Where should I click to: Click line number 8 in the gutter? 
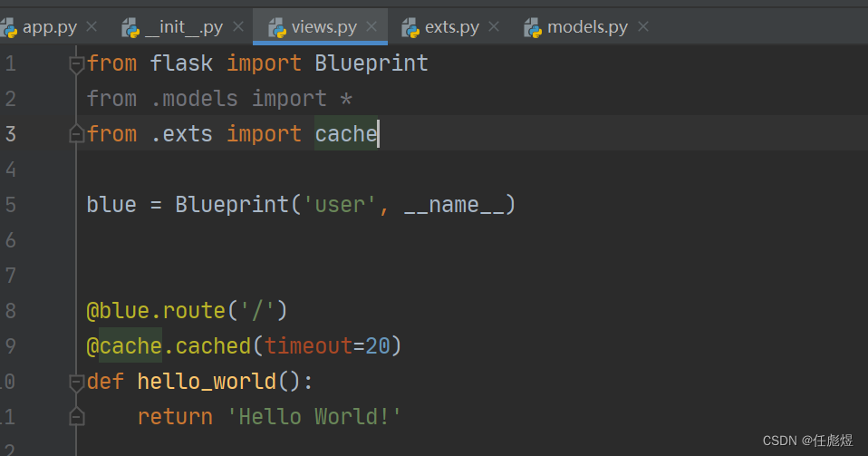pos(11,310)
